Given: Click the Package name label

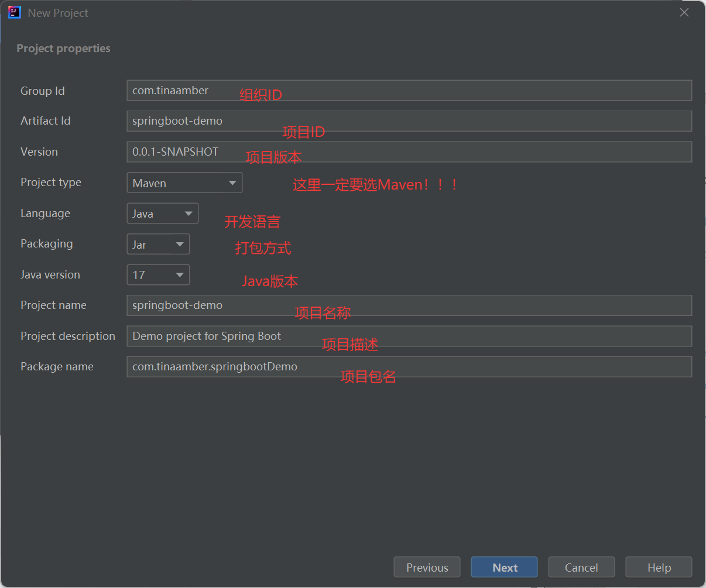Looking at the screenshot, I should 57,367.
